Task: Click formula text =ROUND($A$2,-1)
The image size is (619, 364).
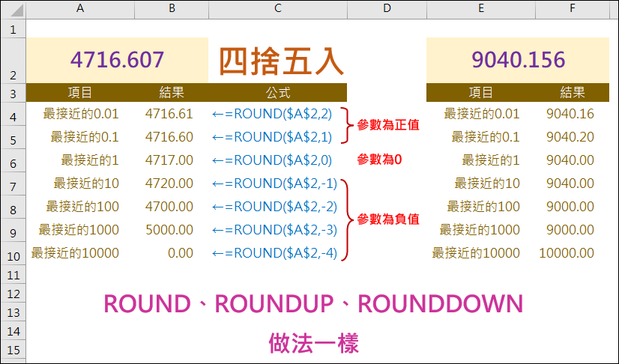Action: (x=281, y=183)
